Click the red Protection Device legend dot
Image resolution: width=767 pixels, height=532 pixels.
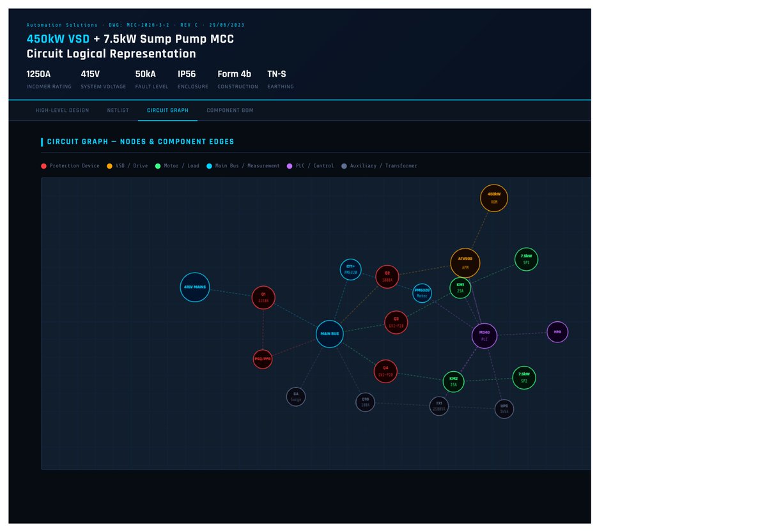43,166
